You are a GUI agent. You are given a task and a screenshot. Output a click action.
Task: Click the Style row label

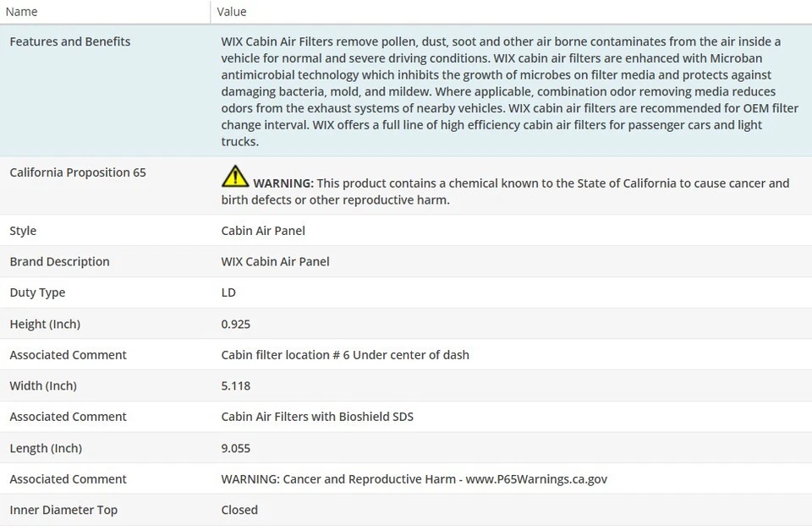pyautogui.click(x=23, y=231)
